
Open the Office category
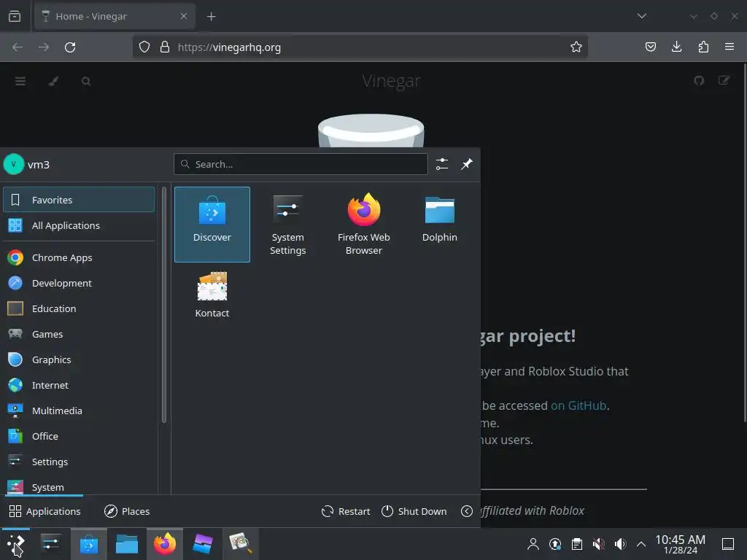coord(79,436)
